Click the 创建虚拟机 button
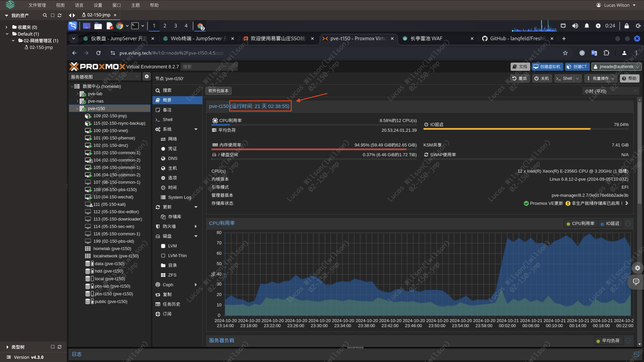The image size is (644, 362). click(x=547, y=67)
